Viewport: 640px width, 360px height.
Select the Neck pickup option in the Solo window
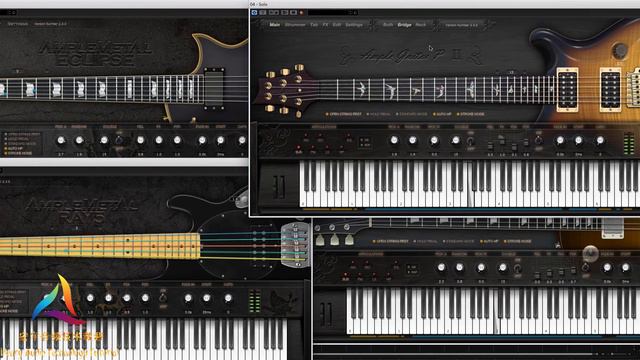(x=420, y=25)
